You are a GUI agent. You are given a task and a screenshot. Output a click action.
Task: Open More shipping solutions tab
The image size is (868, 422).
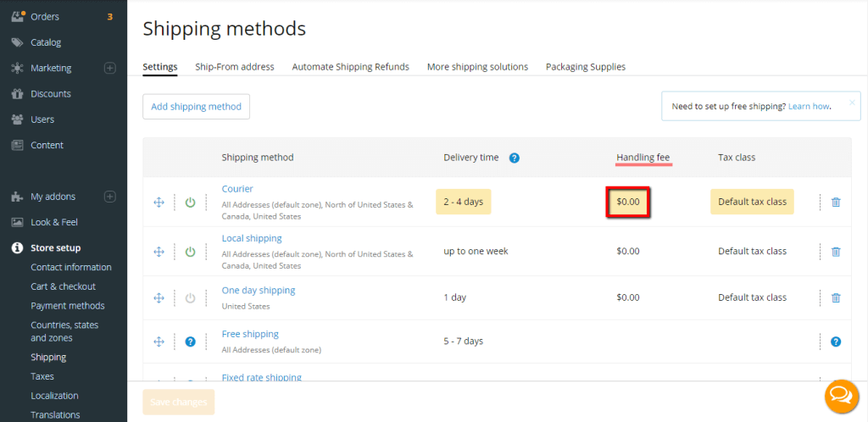(478, 67)
